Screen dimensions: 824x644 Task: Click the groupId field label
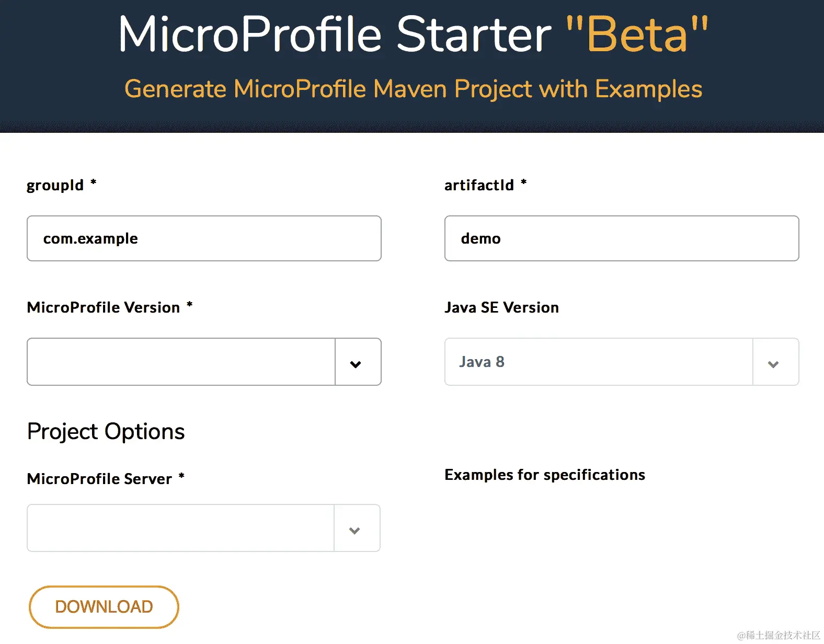[x=55, y=185]
